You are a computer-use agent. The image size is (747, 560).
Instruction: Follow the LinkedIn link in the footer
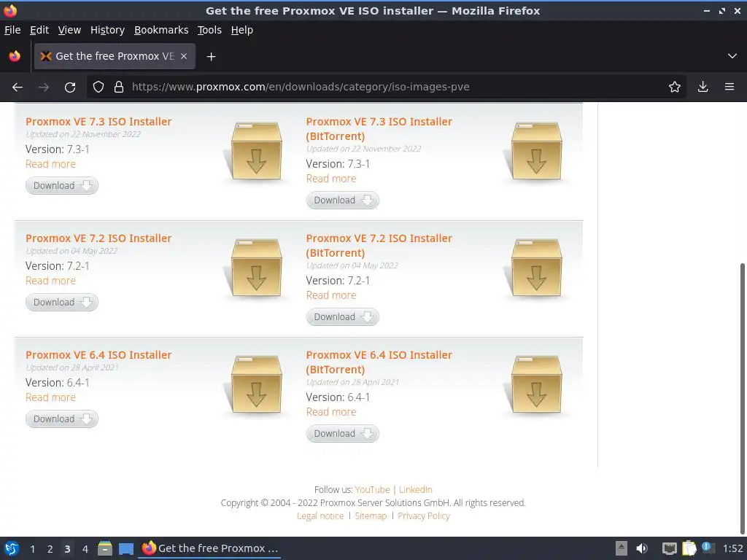tap(415, 489)
